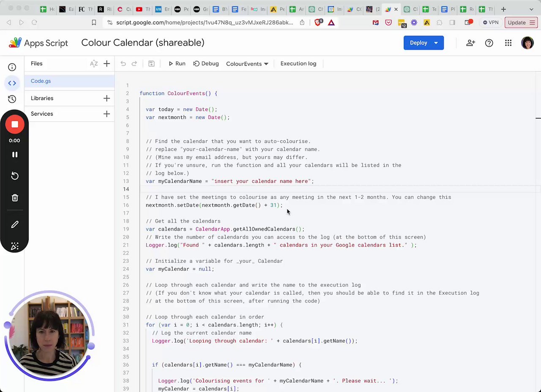Add a library with the plus icon
The height and width of the screenshot is (392, 541).
pyautogui.click(x=107, y=98)
